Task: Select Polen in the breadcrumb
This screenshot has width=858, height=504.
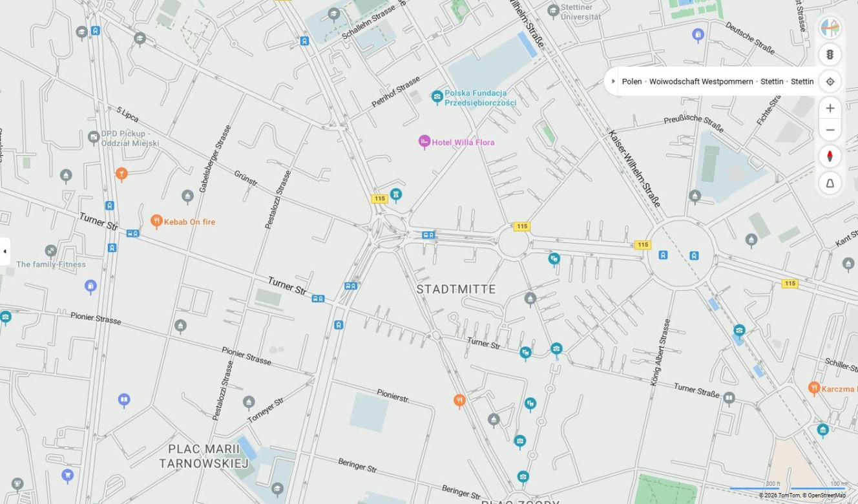Action: pos(632,81)
